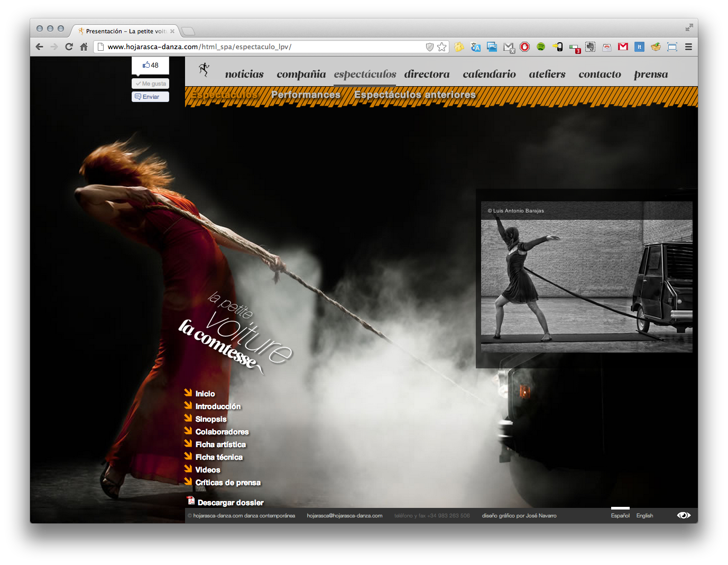The image size is (728, 565).
Task: Open the Spotify extension icon
Action: click(541, 47)
